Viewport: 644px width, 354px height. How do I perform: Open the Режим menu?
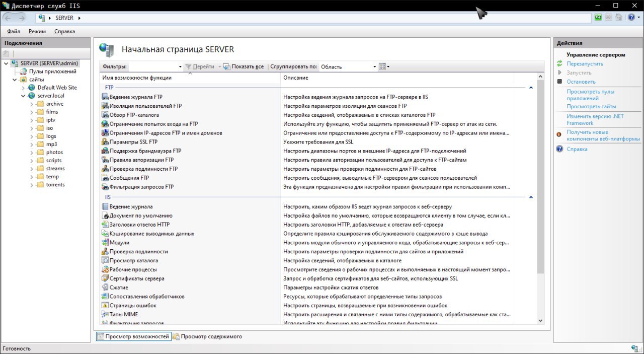[37, 31]
